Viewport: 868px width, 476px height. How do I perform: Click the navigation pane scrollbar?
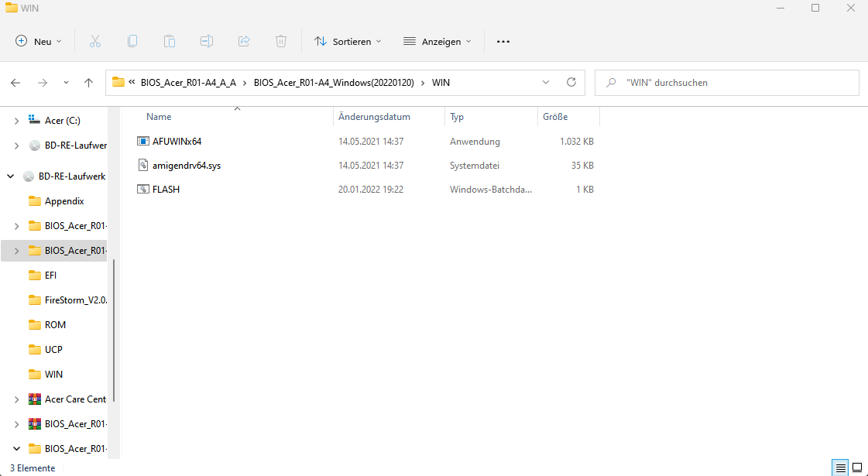(114, 330)
